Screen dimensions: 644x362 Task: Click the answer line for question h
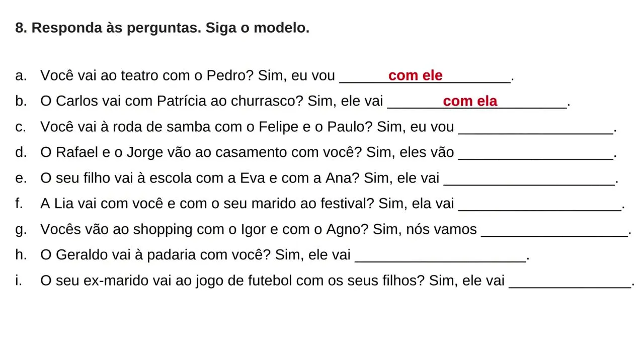(x=440, y=257)
